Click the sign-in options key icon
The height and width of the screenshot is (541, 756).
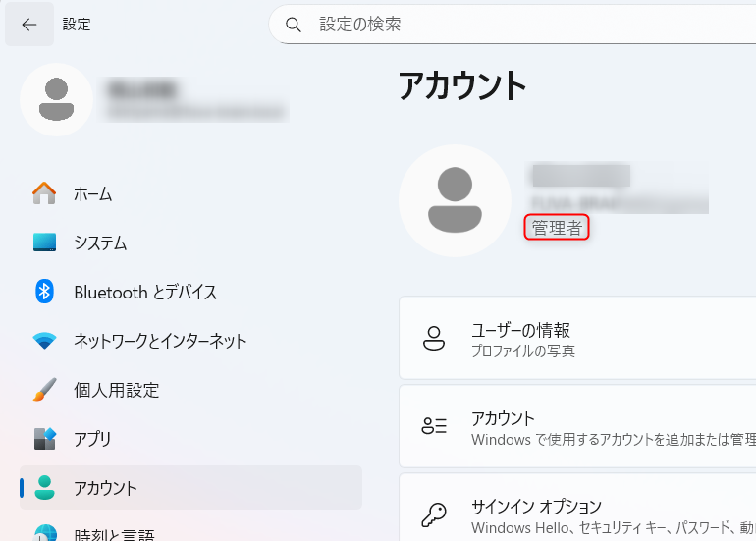[x=434, y=514]
